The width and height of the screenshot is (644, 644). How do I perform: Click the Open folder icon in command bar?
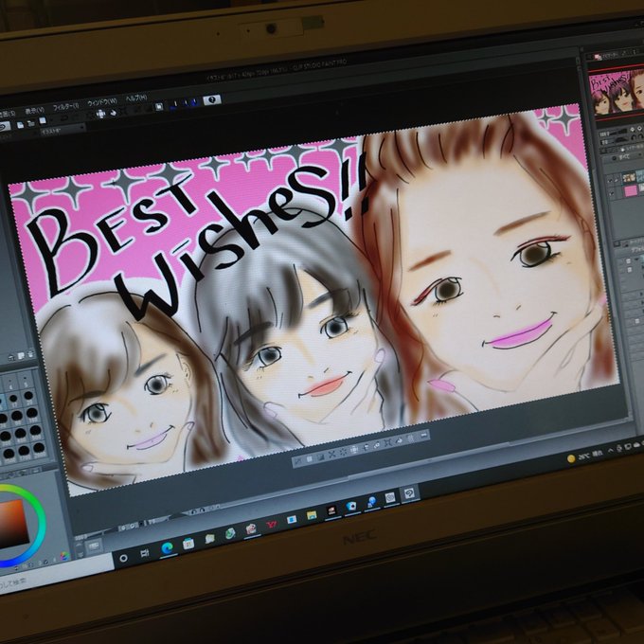(31, 123)
